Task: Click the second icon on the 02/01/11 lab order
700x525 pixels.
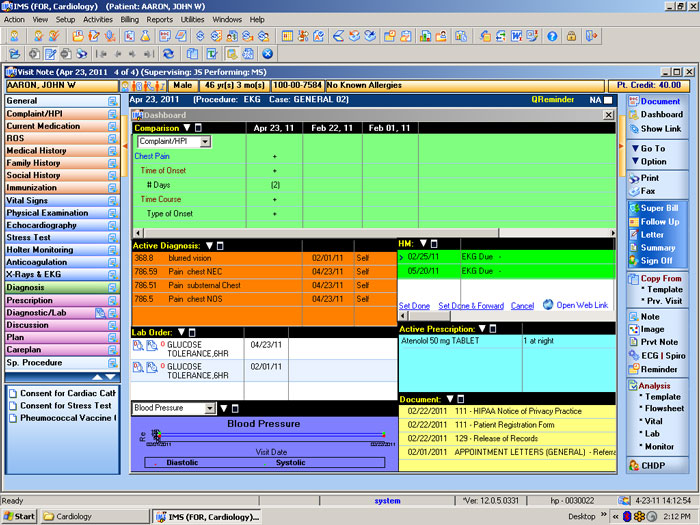Action: coord(152,367)
